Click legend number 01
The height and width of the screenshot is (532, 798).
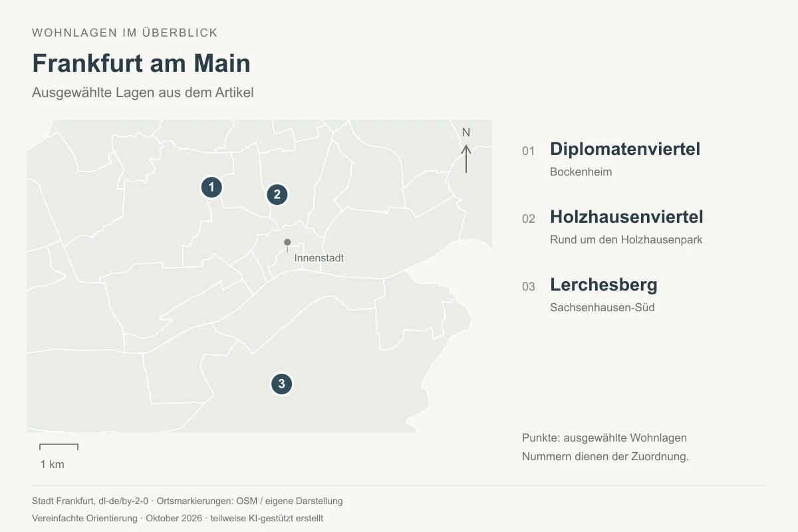click(529, 151)
